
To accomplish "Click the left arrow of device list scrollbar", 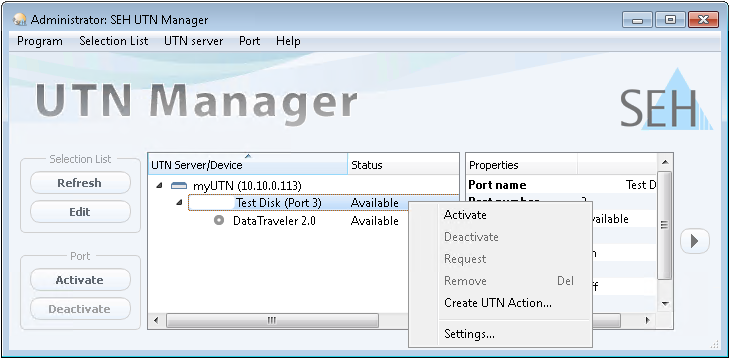I will point(156,320).
